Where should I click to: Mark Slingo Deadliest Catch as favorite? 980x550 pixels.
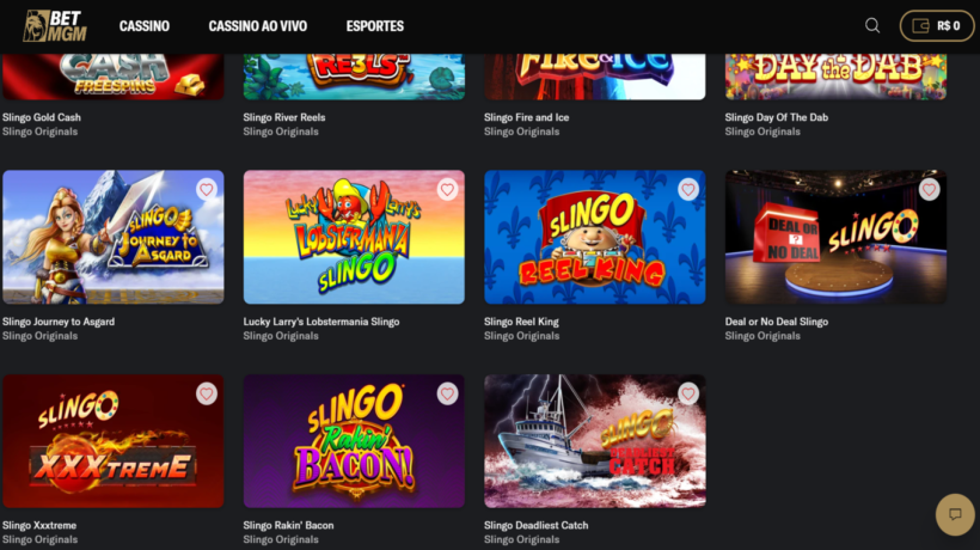pyautogui.click(x=688, y=394)
